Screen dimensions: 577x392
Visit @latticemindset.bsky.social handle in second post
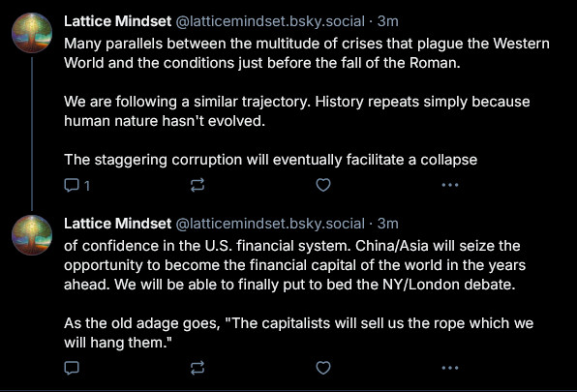[270, 224]
